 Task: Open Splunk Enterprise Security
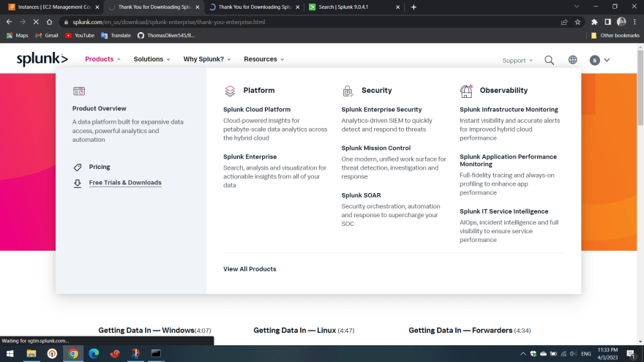click(x=381, y=110)
